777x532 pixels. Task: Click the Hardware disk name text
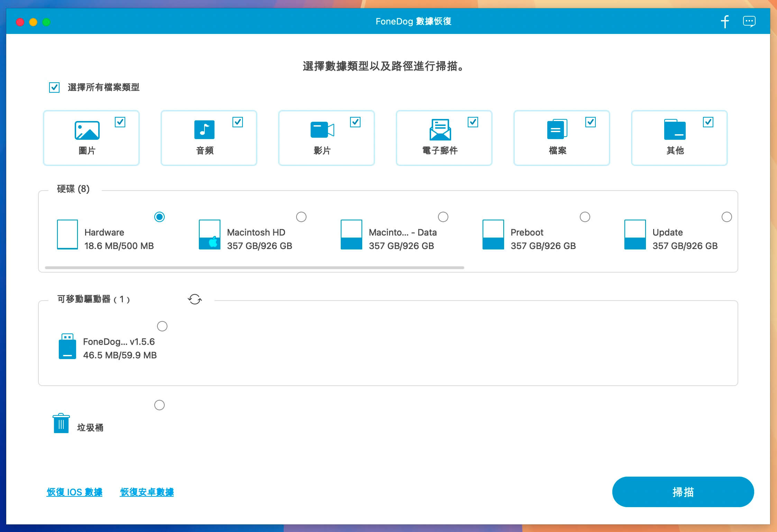(x=104, y=232)
